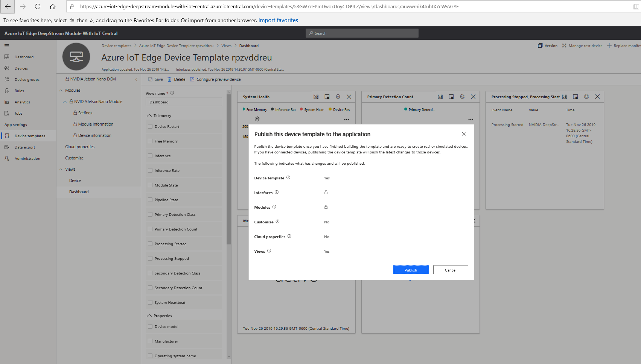The image size is (641, 364).
Task: Click the info icon next to Device template
Action: (x=288, y=177)
